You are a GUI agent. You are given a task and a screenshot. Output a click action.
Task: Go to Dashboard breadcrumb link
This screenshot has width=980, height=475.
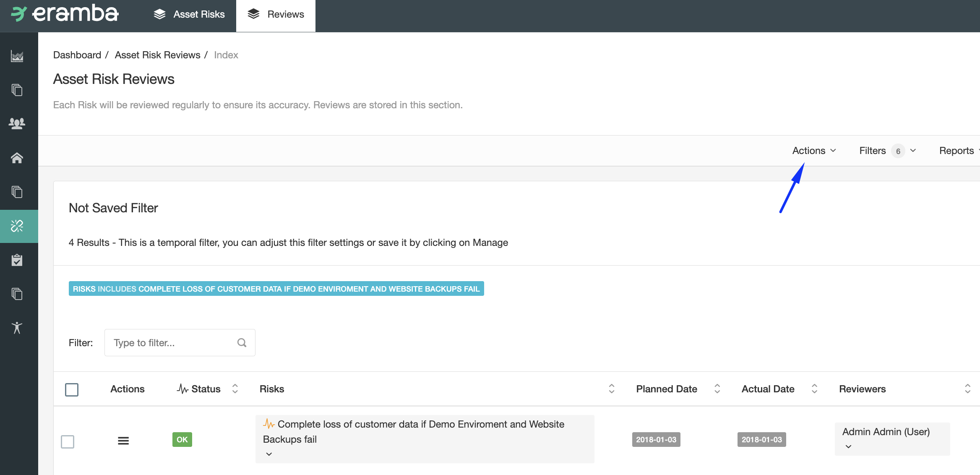tap(77, 55)
